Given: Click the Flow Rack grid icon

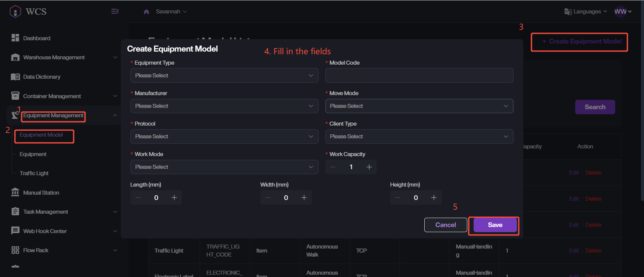Looking at the screenshot, I should 15,250.
